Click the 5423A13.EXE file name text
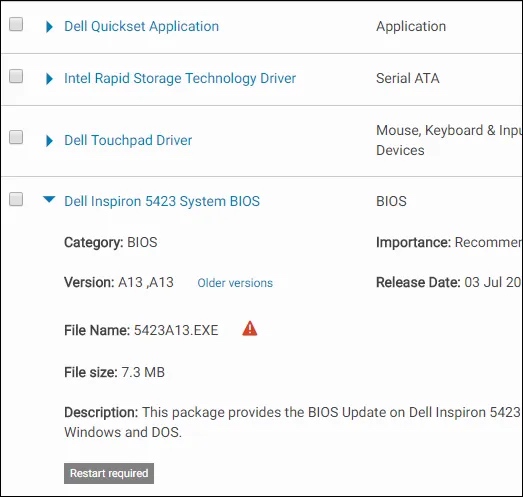 (176, 330)
